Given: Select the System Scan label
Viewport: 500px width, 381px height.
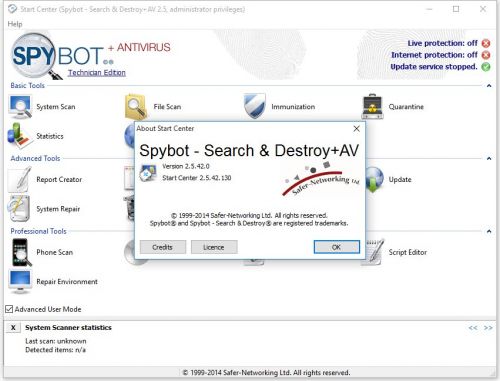Looking at the screenshot, I should coord(56,107).
